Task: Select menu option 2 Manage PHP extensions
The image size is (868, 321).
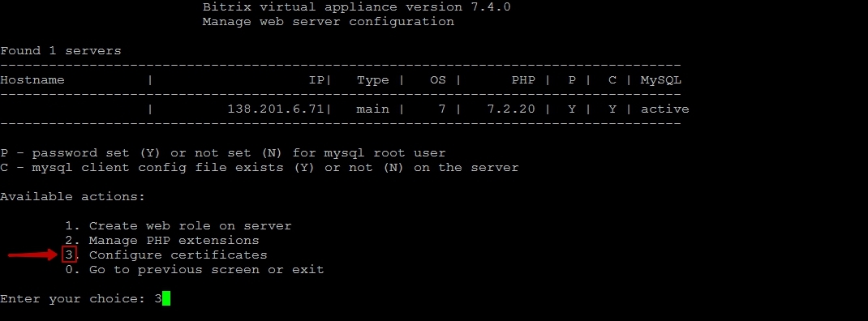Action: [161, 241]
